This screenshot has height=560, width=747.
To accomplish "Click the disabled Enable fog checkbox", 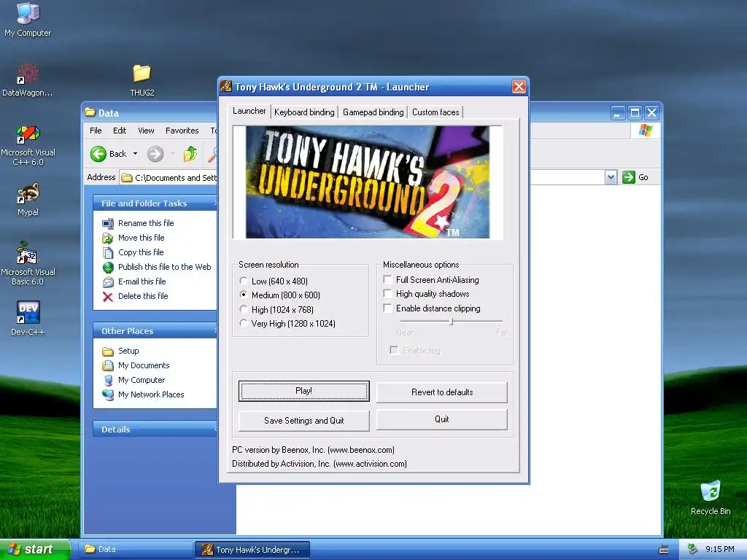I will [x=394, y=351].
